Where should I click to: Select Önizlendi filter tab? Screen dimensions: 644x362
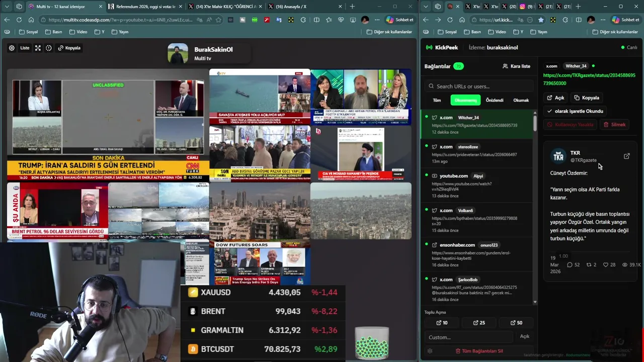495,100
